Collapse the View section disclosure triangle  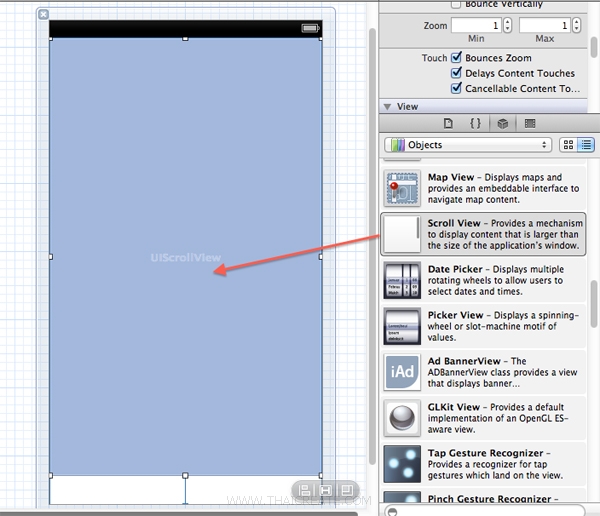[387, 107]
